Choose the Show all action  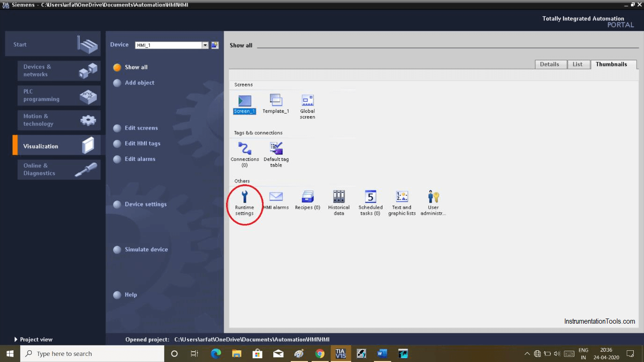(x=131, y=67)
